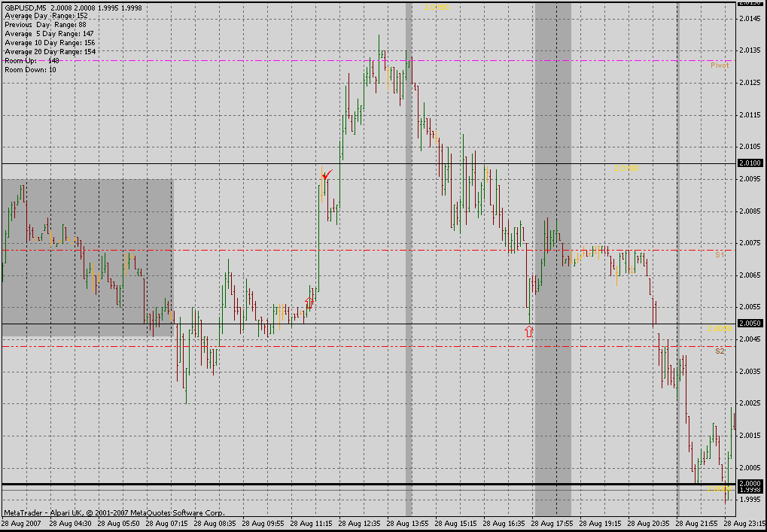Click the yellow 2.0150 label at chart top
Viewport: 767px width, 532px height.
pyautogui.click(x=437, y=8)
